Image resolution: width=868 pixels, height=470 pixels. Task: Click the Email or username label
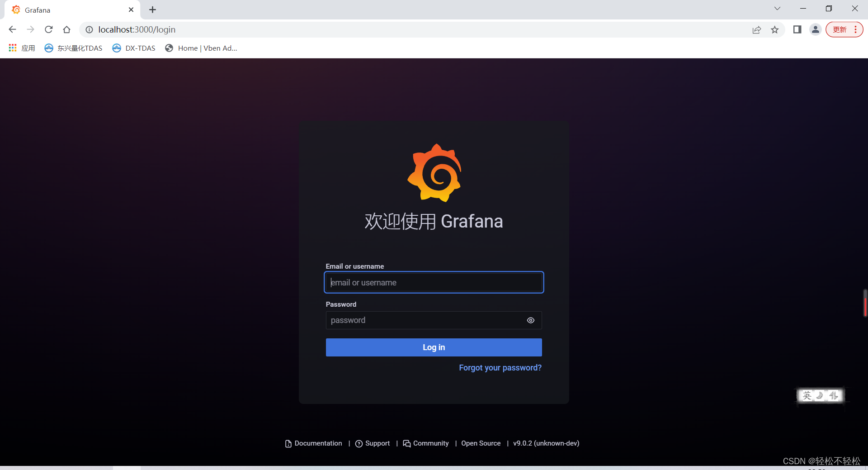pos(355,266)
